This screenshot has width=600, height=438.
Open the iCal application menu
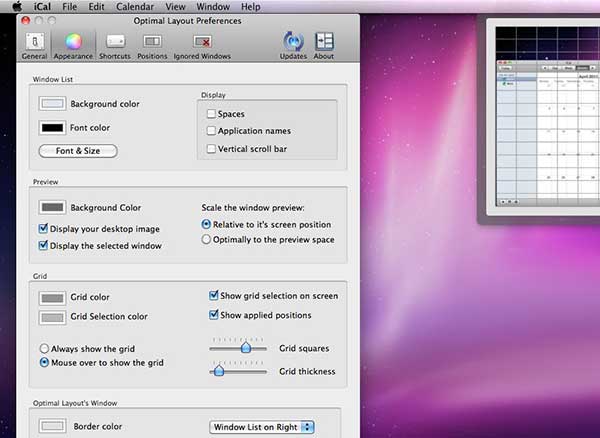pyautogui.click(x=42, y=7)
